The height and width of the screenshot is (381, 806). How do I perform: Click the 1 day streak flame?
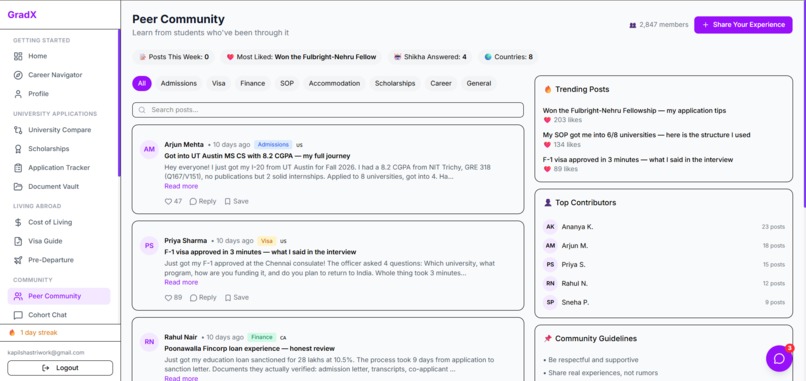(x=12, y=333)
